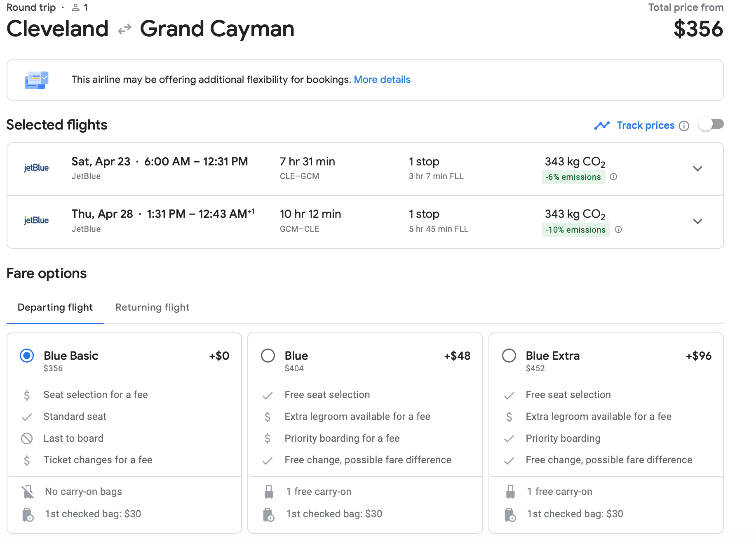This screenshot has height=542, width=756.
Task: Choose the Blue Extra fare radio button
Action: click(509, 356)
